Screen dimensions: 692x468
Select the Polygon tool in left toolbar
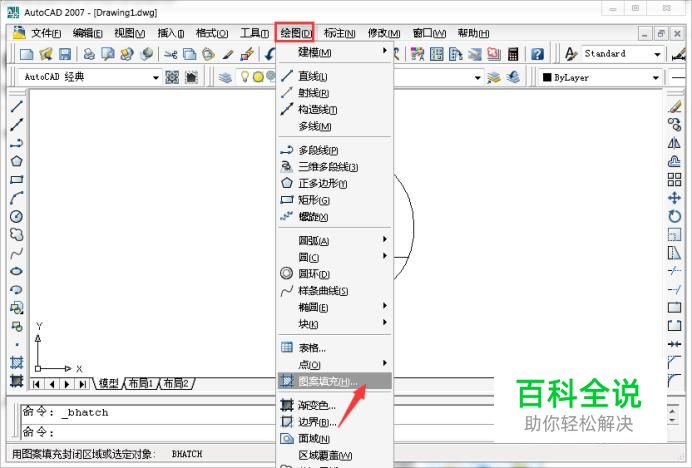[x=16, y=161]
